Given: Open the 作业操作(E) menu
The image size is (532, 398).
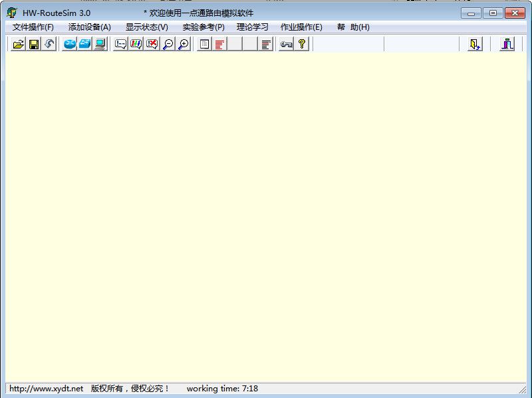Looking at the screenshot, I should click(x=301, y=27).
